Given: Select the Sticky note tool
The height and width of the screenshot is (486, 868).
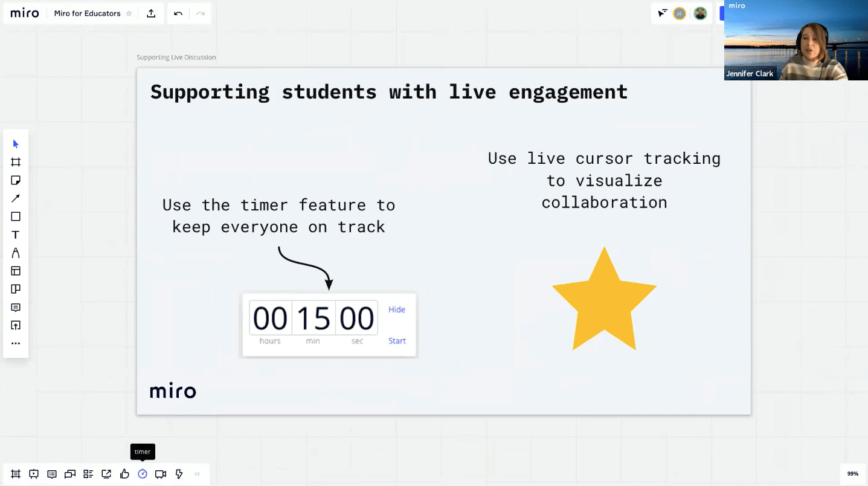Looking at the screenshot, I should click(16, 180).
